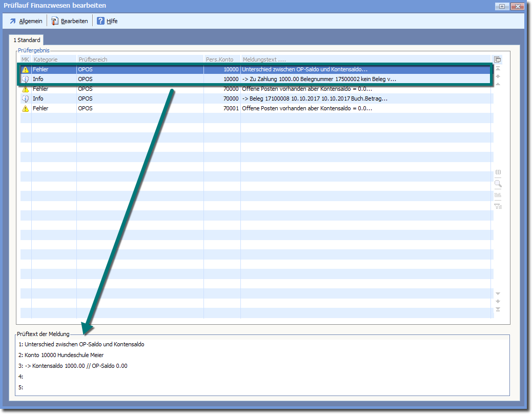The height and width of the screenshot is (414, 532).
Task: Jump to last row with bottom arrow
Action: click(x=498, y=309)
